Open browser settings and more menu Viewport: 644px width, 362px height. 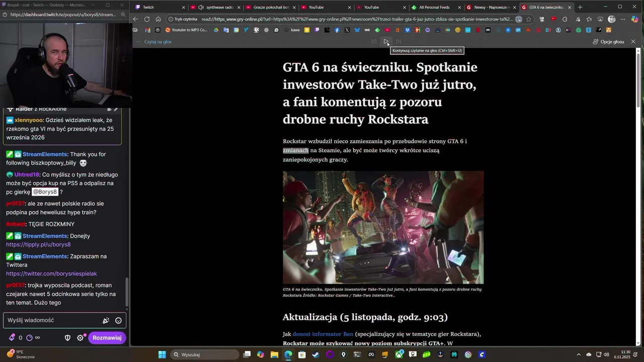click(x=623, y=19)
